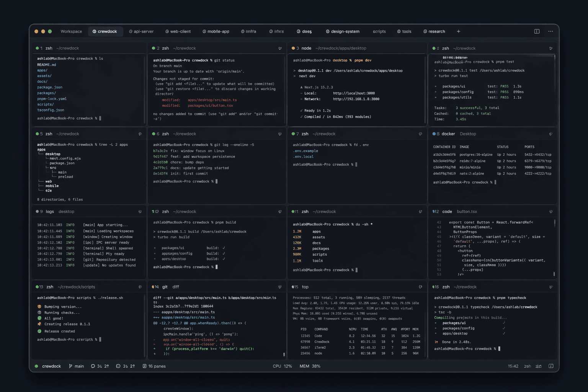588x392 pixels.
Task: Click the 2.3M packages line in du output
Action: pyautogui.click(x=311, y=249)
